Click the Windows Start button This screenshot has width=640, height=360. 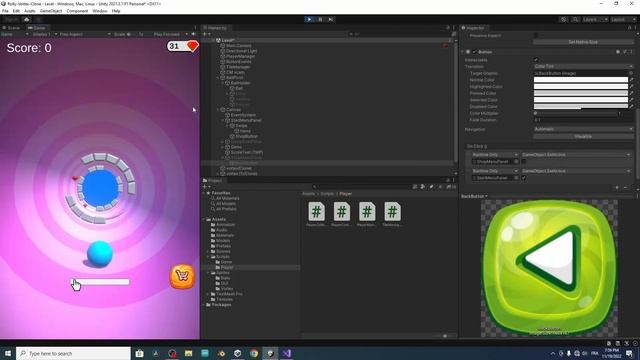pyautogui.click(x=8, y=353)
